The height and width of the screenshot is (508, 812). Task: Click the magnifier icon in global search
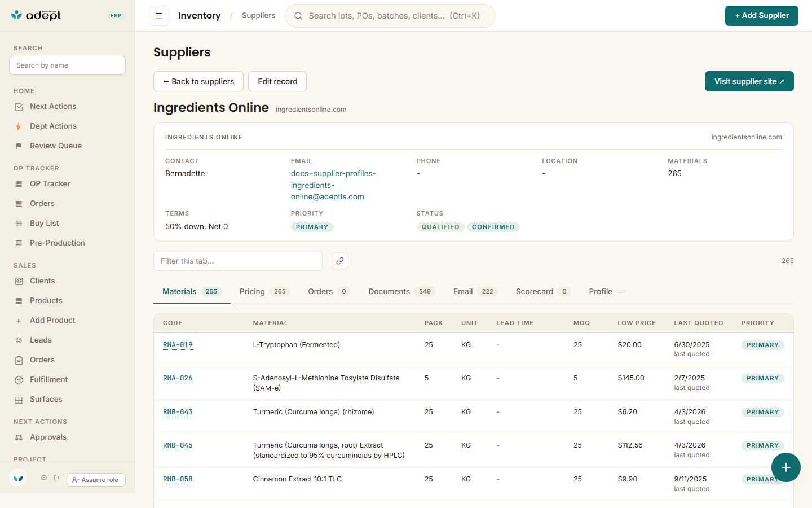coord(298,16)
